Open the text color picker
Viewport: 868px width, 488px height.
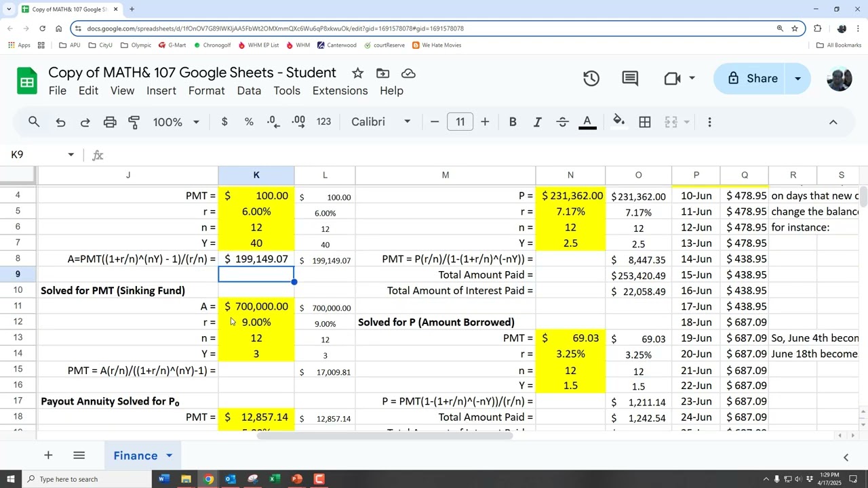(587, 122)
